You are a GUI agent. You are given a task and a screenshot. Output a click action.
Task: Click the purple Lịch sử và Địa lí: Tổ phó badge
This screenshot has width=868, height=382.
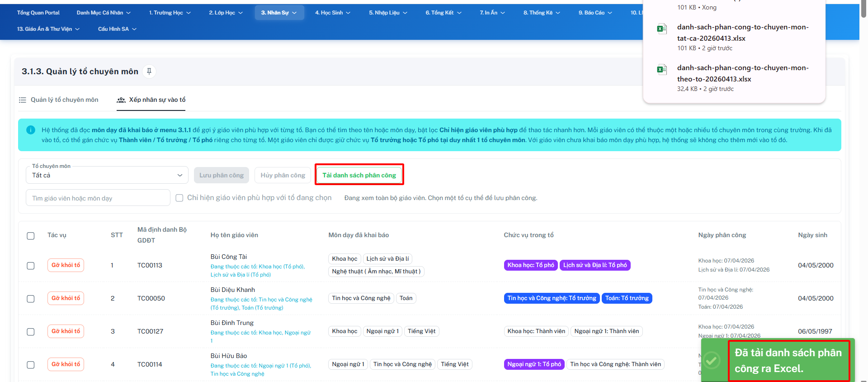tap(595, 265)
